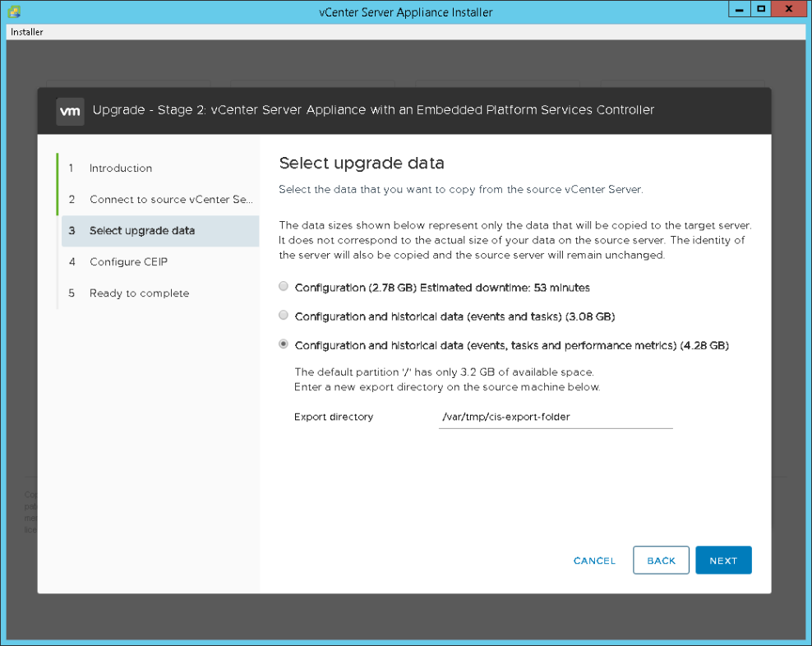The height and width of the screenshot is (646, 812).
Task: Click the CANCEL link
Action: pos(594,561)
